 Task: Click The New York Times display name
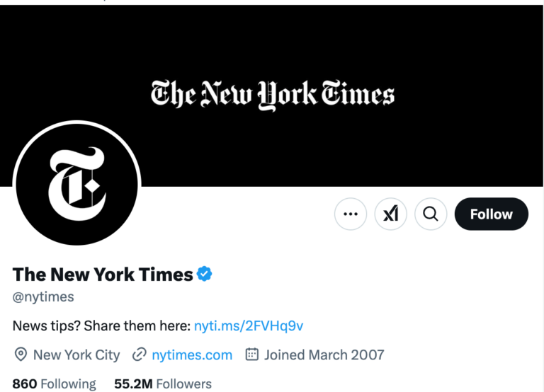pos(103,274)
